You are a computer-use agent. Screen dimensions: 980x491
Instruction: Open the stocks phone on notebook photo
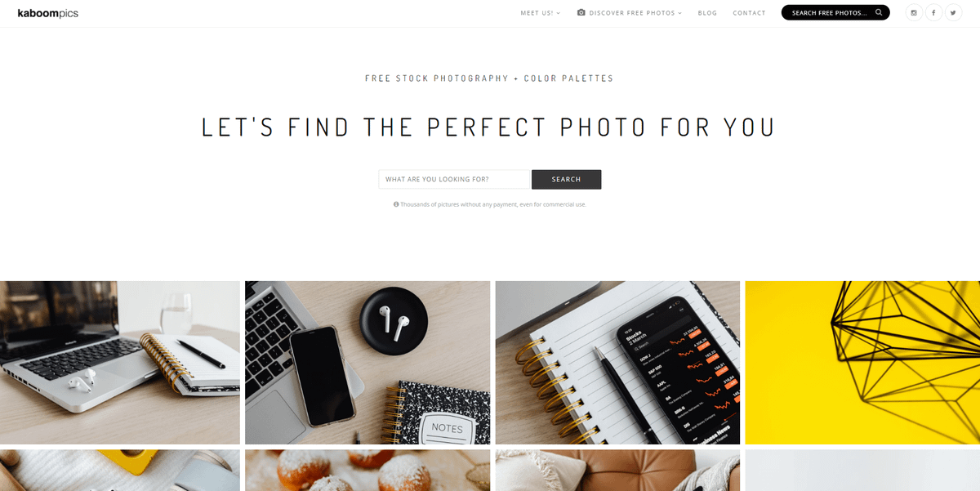coord(617,363)
